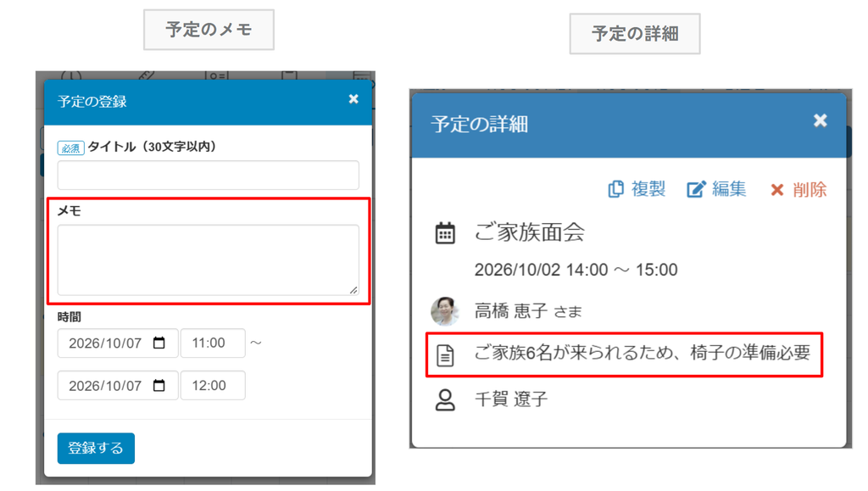Click the 複製 duplicate link
Viewport: 868px width, 491px height.
click(637, 189)
